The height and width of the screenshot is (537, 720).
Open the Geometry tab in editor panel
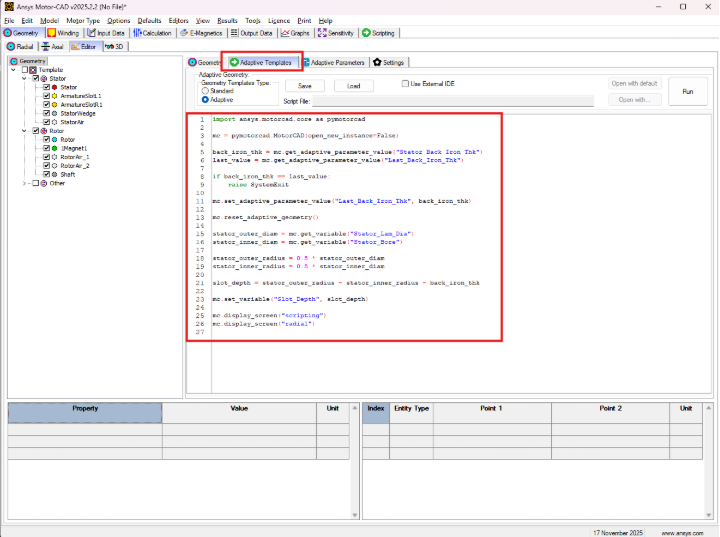point(205,62)
